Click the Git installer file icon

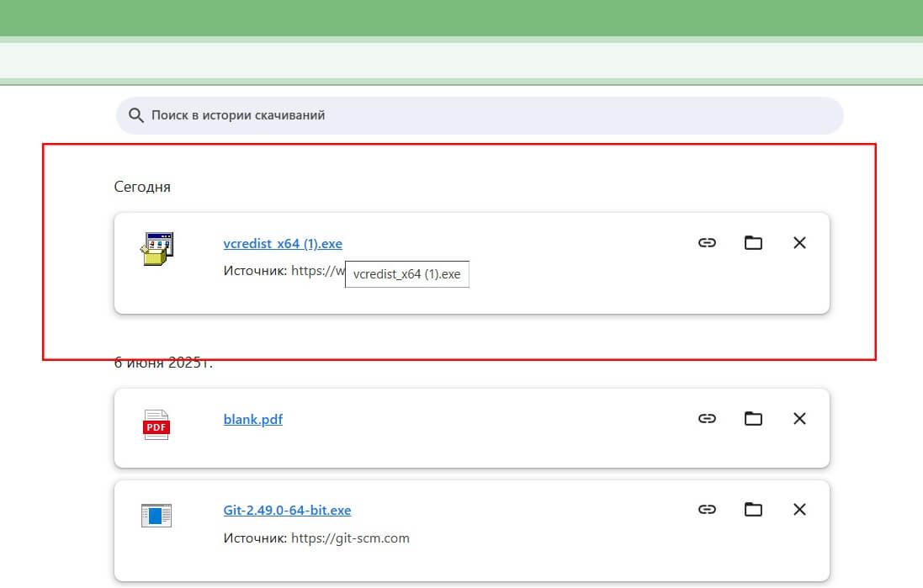click(156, 516)
